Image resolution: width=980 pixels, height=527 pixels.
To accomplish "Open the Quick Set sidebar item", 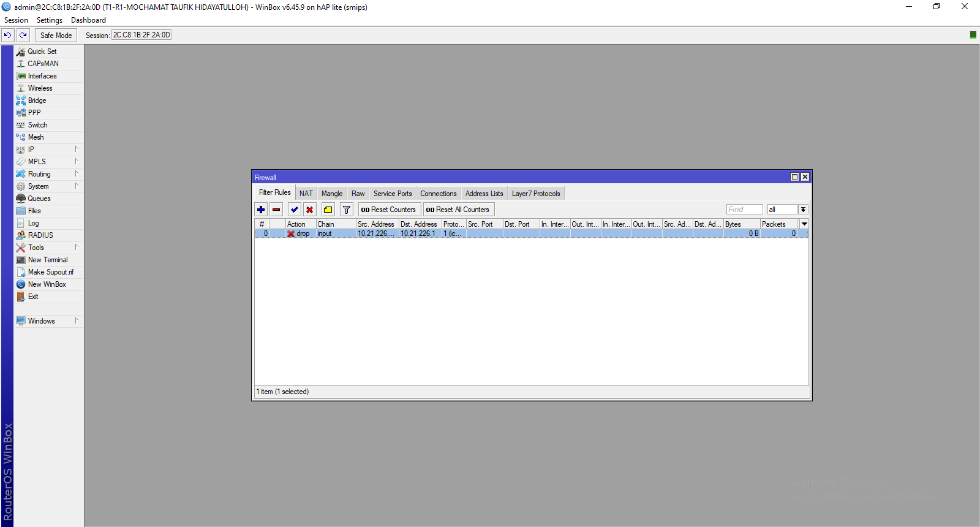I will pos(49,51).
